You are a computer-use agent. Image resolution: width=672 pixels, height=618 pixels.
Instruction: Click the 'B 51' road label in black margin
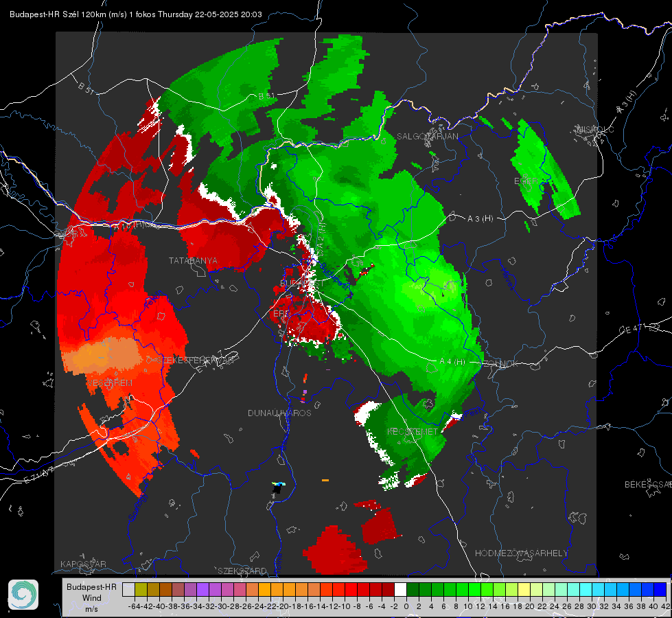87,88
